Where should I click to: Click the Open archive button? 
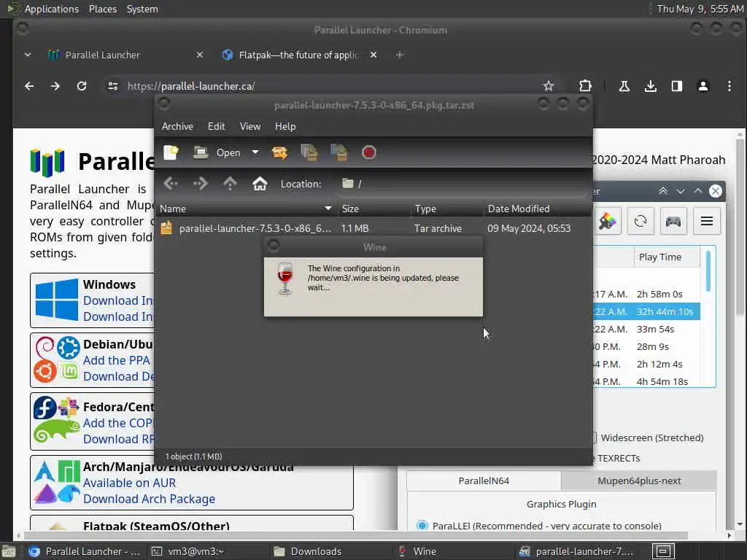tap(217, 152)
